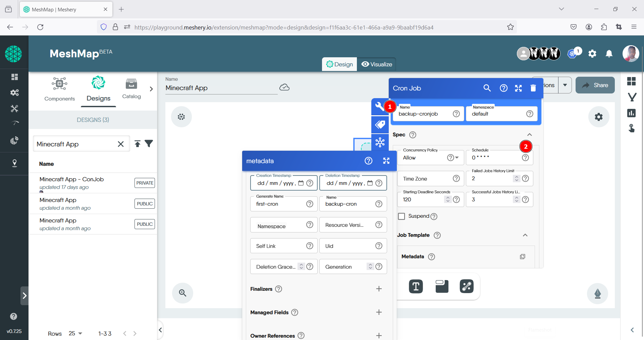Open Lifecycle settings gears in left sidebar
The image size is (644, 340).
15,93
